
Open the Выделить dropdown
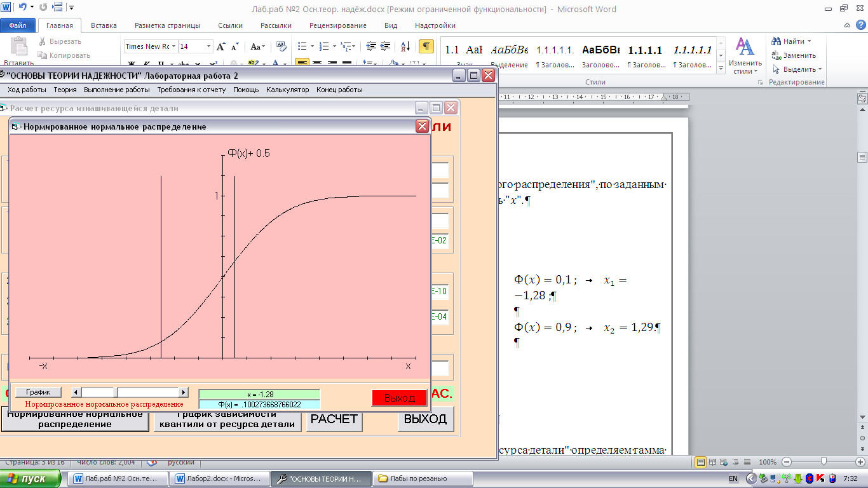pyautogui.click(x=797, y=69)
